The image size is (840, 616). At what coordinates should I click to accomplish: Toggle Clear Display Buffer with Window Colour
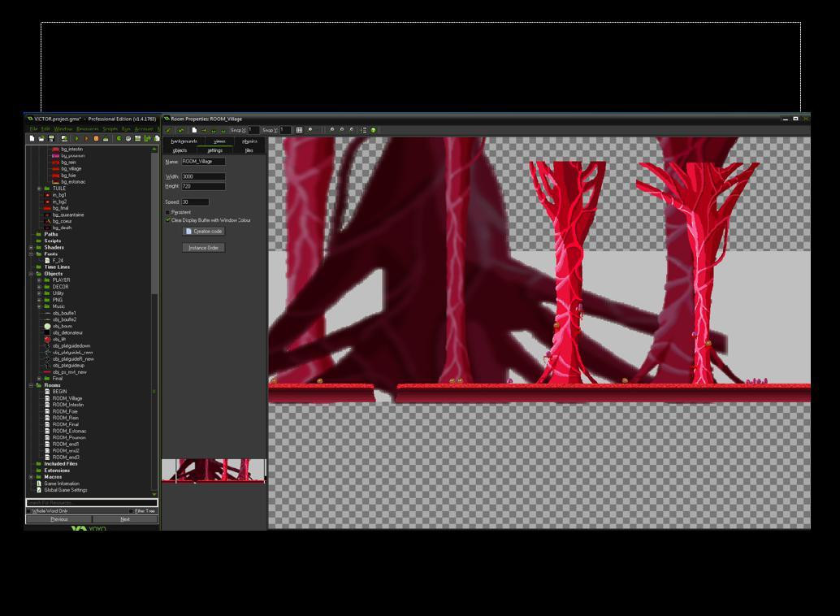pos(167,220)
